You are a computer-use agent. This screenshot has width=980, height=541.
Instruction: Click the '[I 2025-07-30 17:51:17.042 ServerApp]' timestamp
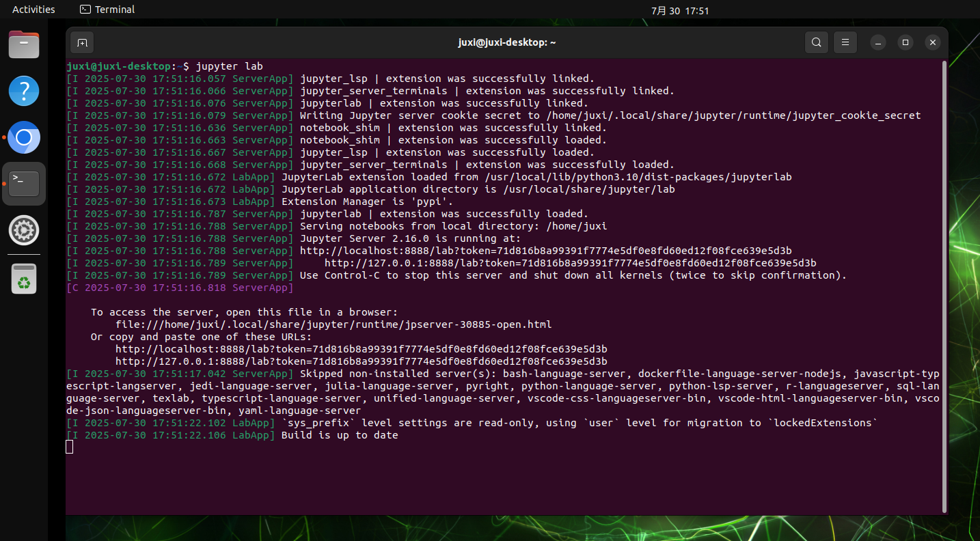point(180,374)
